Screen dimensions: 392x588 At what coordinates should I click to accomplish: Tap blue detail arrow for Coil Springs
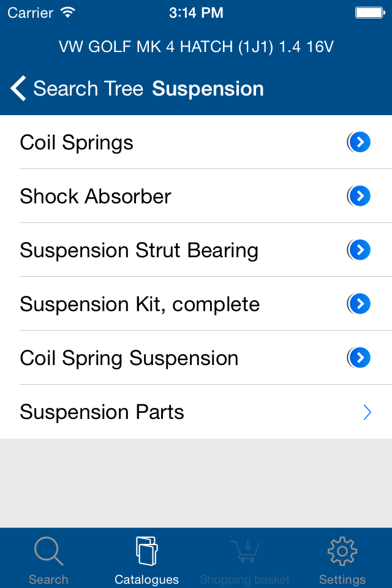pyautogui.click(x=360, y=143)
